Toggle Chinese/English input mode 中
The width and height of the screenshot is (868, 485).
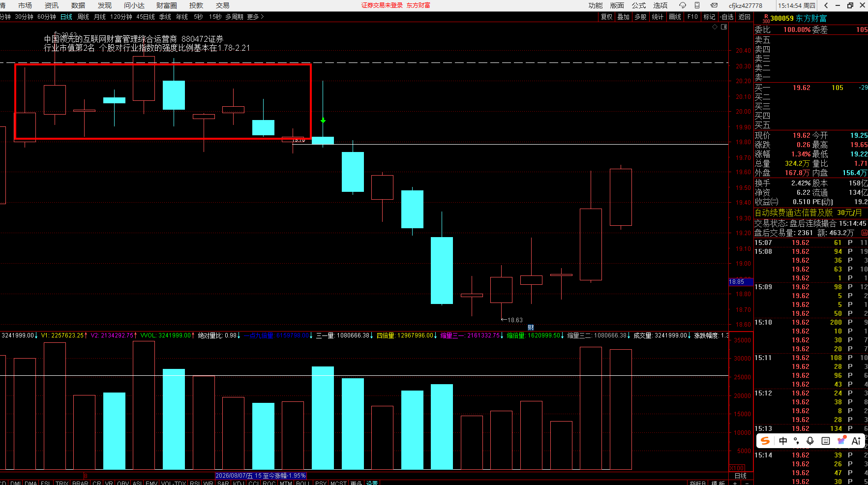[783, 441]
